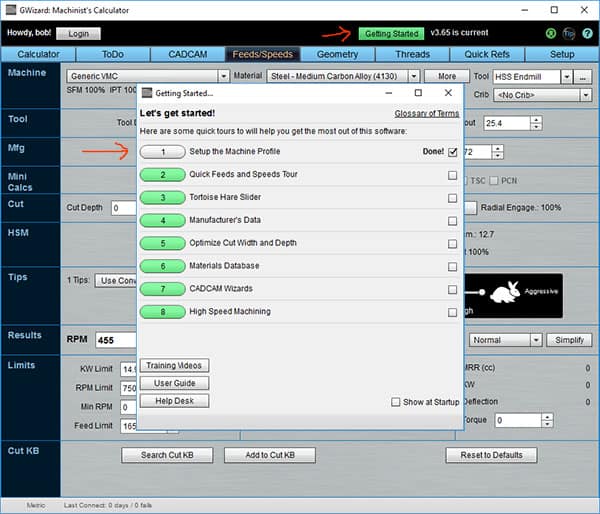
Task: Select the Feeds/Speeds tab
Action: click(x=262, y=54)
